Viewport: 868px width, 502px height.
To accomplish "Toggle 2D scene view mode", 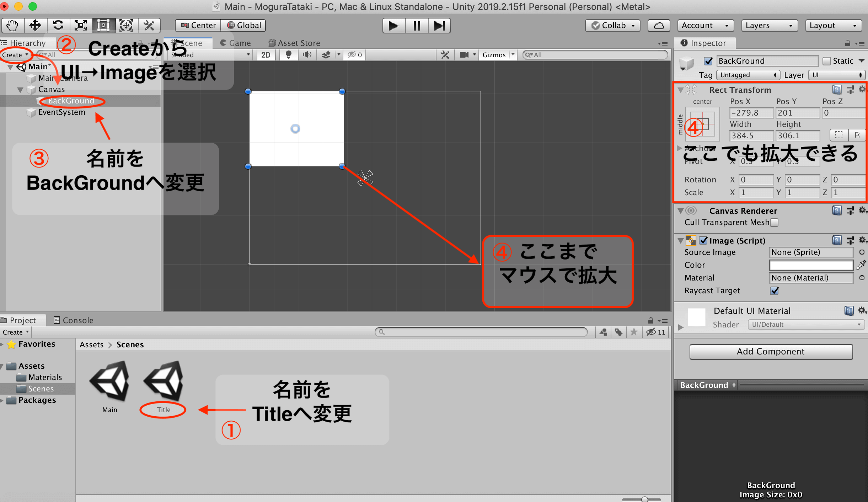I will [266, 55].
